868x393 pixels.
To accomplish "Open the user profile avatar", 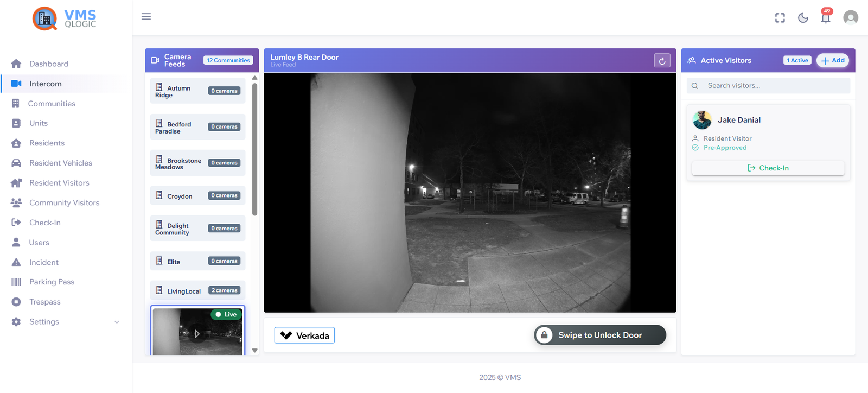I will pos(850,18).
